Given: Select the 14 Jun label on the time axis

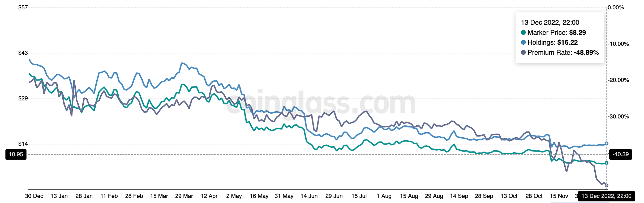Looking at the screenshot, I should [x=309, y=196].
